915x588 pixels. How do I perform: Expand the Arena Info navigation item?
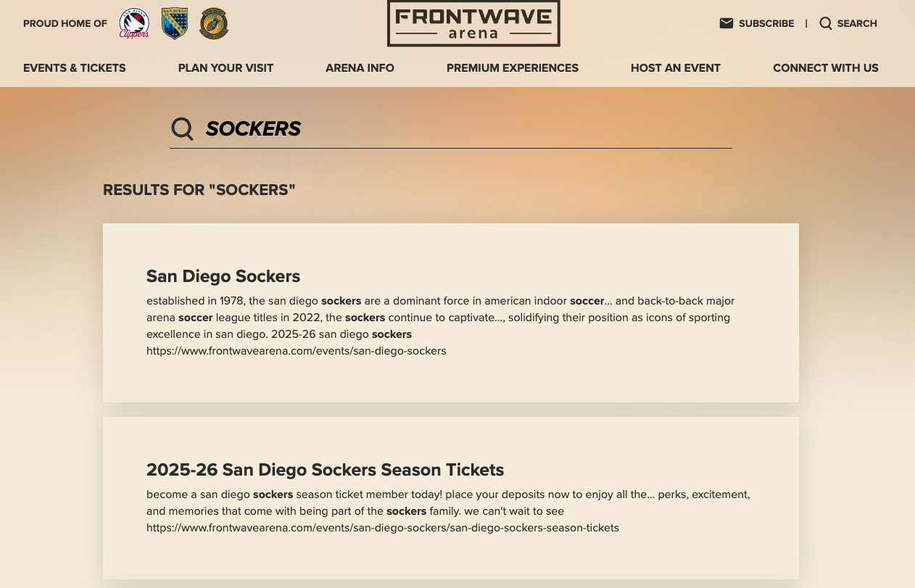click(x=360, y=68)
